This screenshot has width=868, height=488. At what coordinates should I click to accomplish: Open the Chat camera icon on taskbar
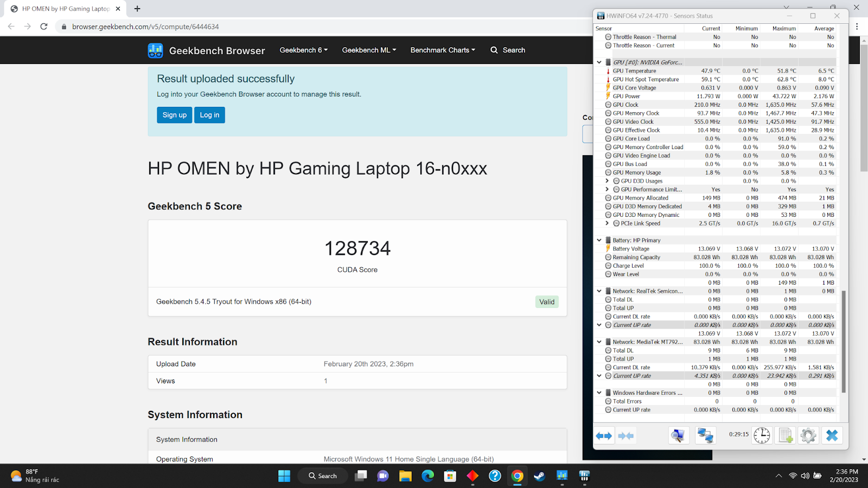pyautogui.click(x=383, y=476)
